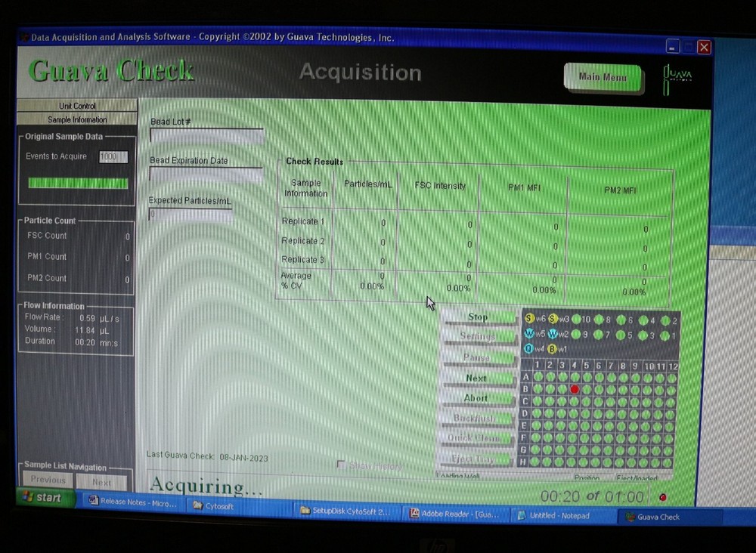The image size is (756, 553).
Task: Select well H1 in the plate grid
Action: click(x=535, y=462)
